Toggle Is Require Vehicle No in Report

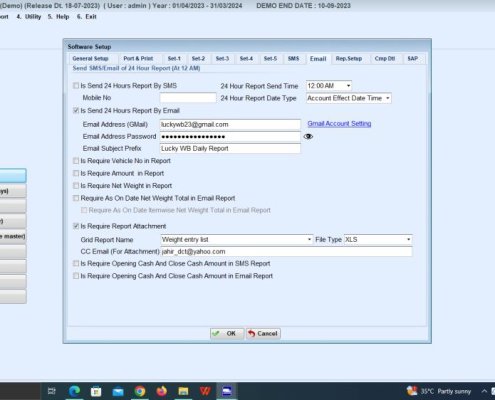pos(76,161)
